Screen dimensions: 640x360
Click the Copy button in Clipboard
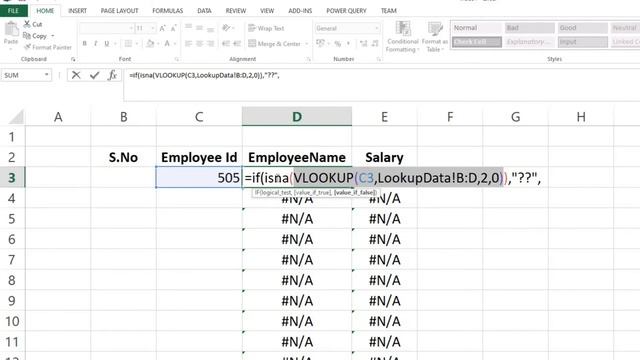tap(35, 36)
